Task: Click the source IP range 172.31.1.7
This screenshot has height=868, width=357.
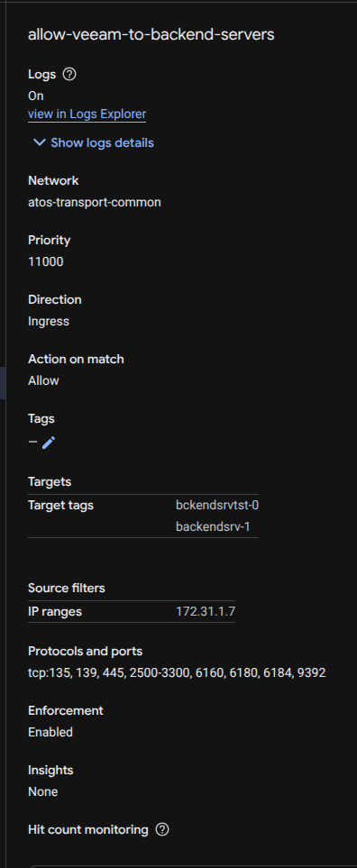Action: click(206, 612)
